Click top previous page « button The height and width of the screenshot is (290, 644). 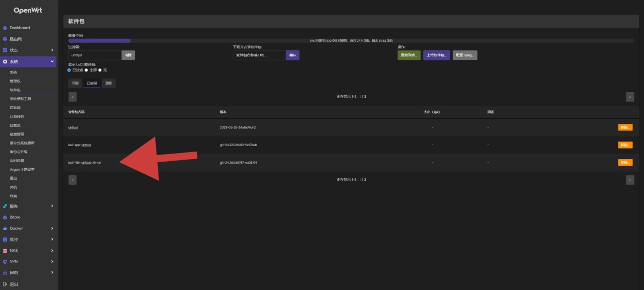point(72,97)
